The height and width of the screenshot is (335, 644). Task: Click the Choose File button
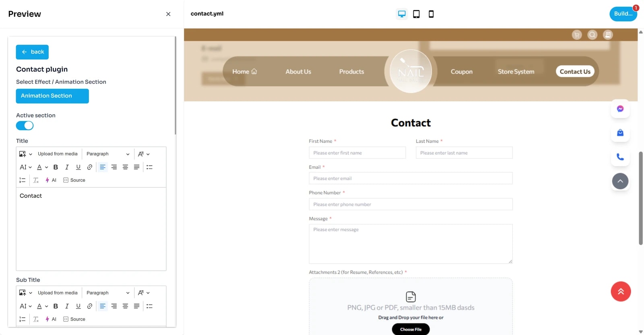point(411,329)
